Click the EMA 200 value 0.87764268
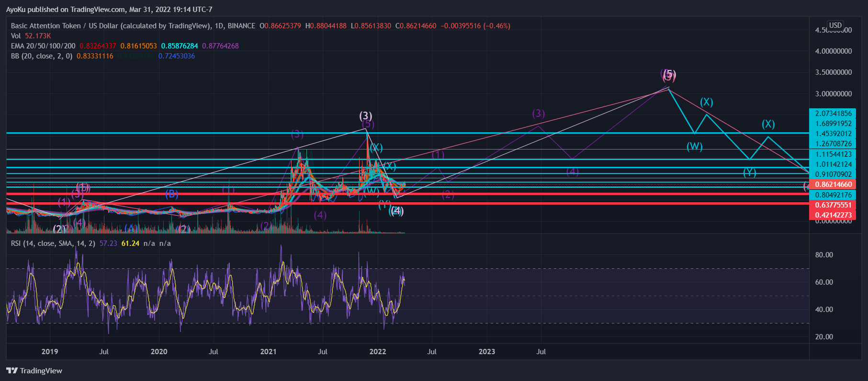This screenshot has height=381, width=868. coord(220,46)
